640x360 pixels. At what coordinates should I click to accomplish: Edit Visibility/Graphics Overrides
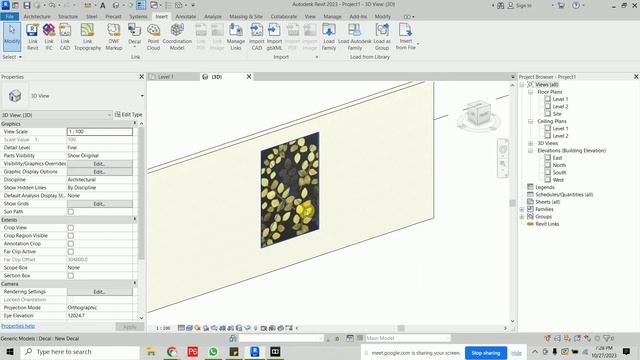pos(100,164)
